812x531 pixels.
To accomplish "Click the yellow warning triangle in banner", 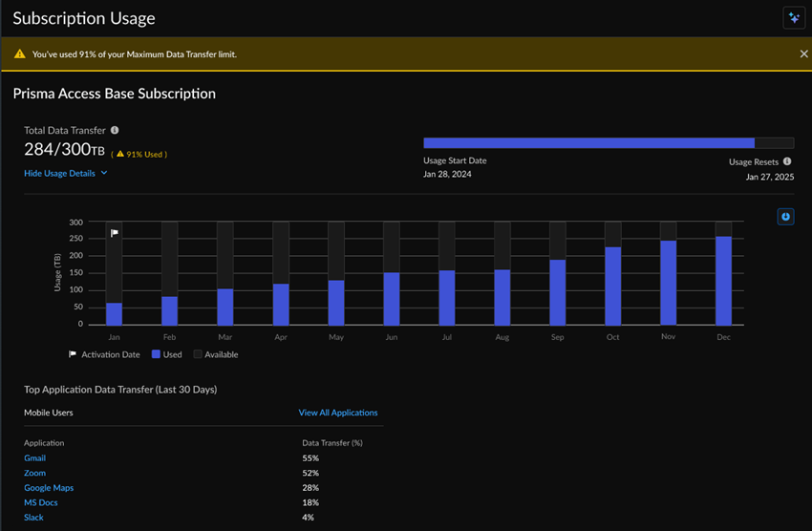I will point(19,54).
